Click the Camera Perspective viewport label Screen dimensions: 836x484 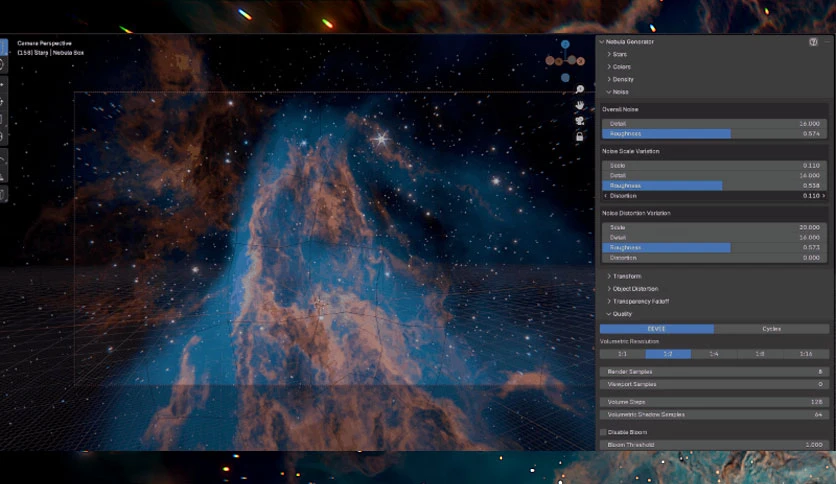(44, 43)
